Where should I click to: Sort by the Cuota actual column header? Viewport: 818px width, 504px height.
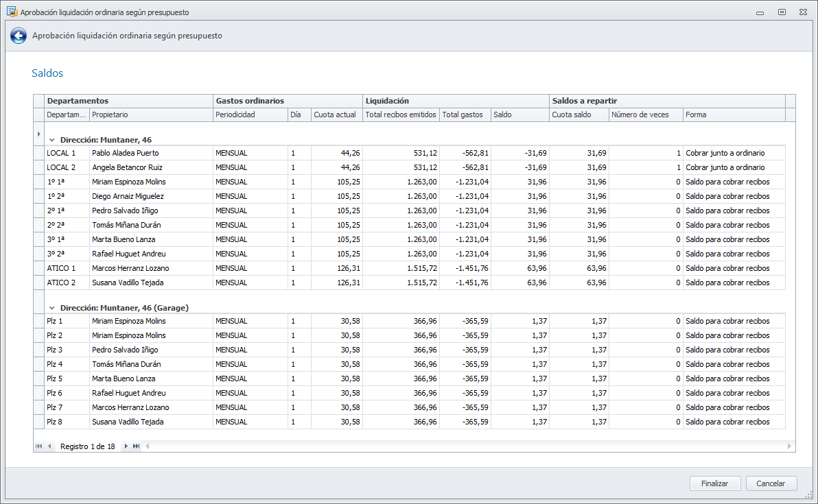[336, 115]
